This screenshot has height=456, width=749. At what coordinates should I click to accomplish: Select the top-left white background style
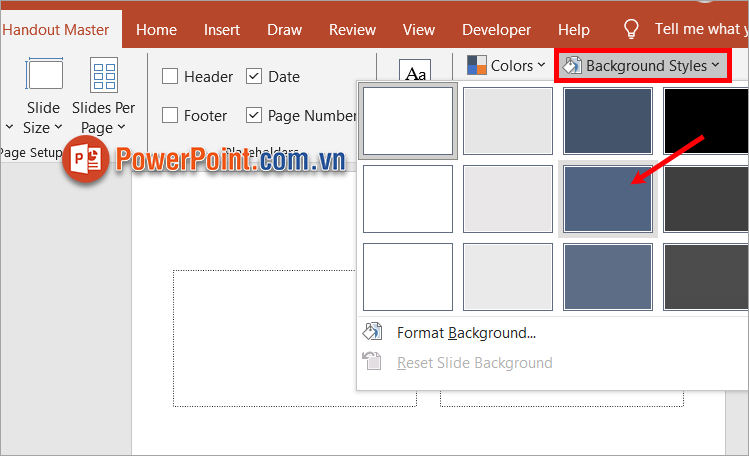click(x=407, y=120)
